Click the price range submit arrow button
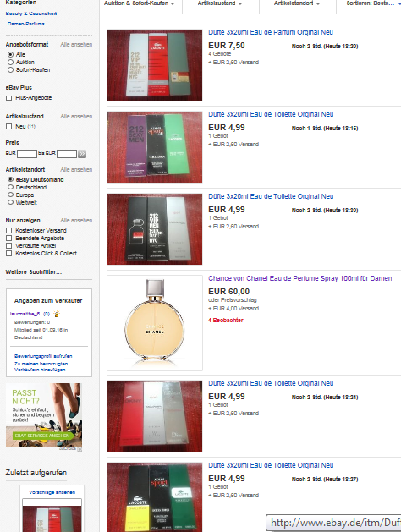401x532 pixels. (82, 154)
